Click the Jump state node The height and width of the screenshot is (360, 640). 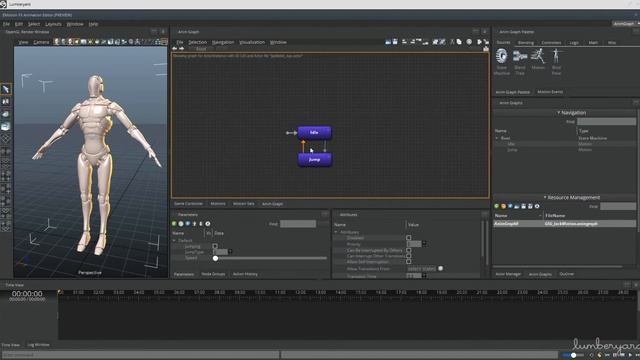(315, 160)
